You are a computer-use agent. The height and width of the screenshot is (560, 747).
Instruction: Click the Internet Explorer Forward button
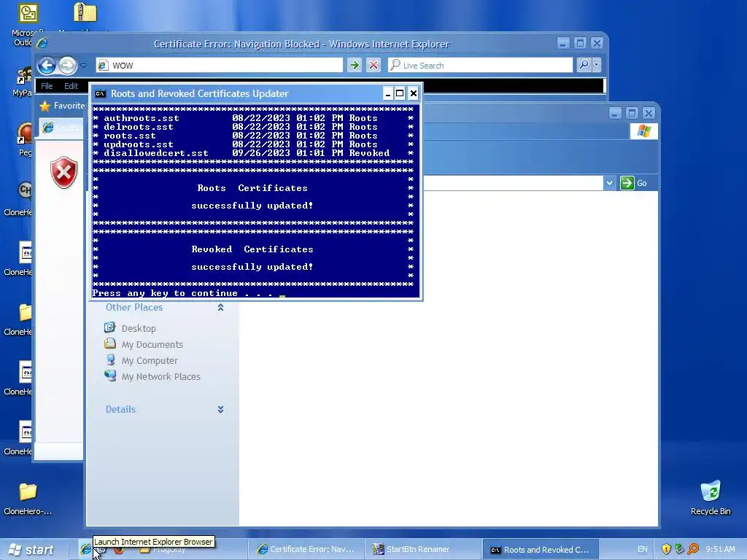(68, 65)
